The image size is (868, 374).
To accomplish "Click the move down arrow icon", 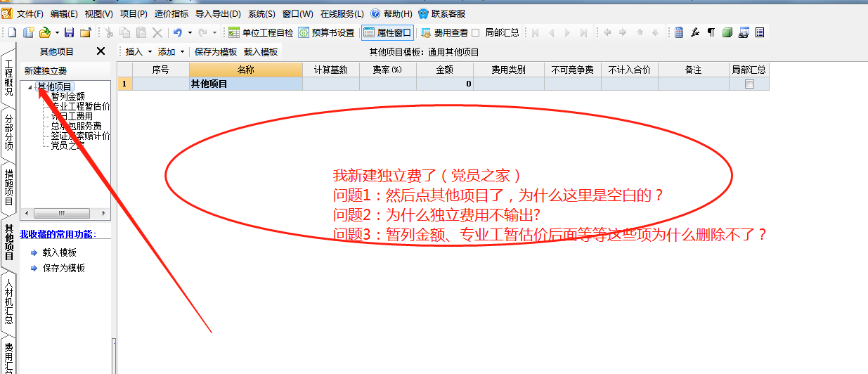I will [655, 32].
